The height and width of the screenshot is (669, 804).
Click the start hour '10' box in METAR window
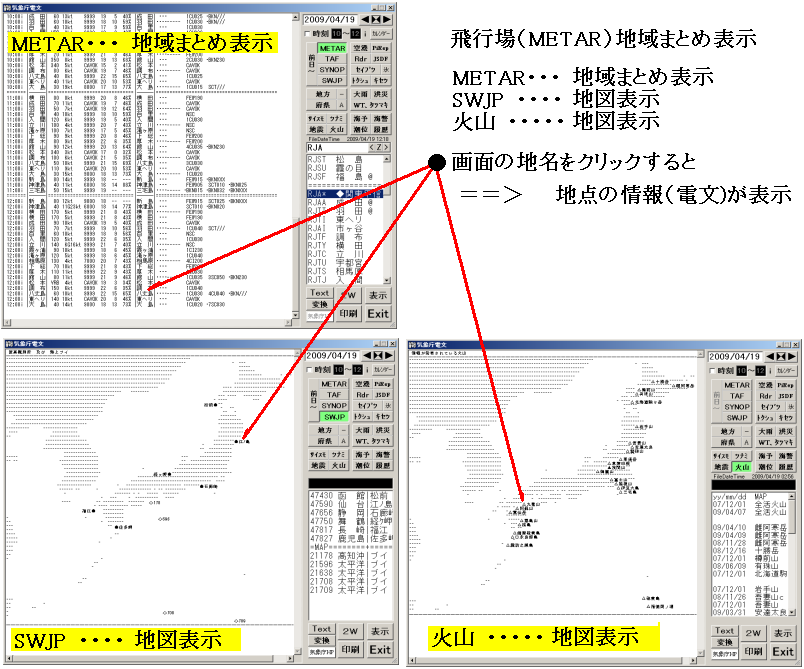(x=336, y=34)
